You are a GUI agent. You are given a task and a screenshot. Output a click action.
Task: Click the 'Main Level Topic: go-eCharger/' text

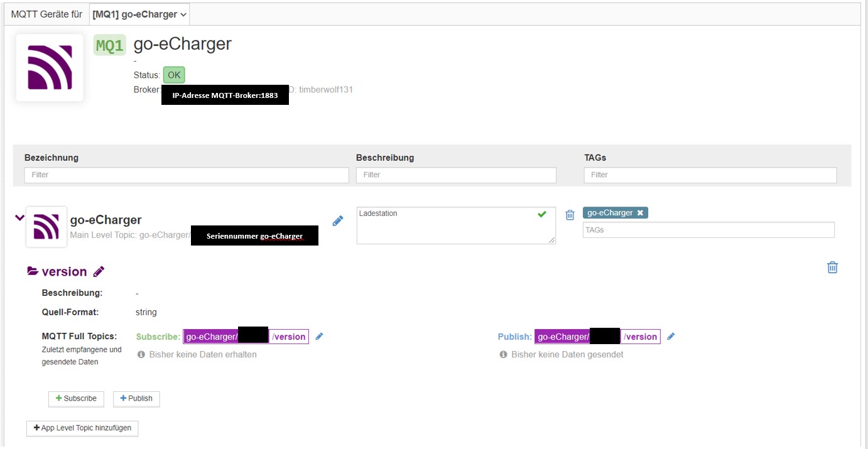[x=129, y=235]
